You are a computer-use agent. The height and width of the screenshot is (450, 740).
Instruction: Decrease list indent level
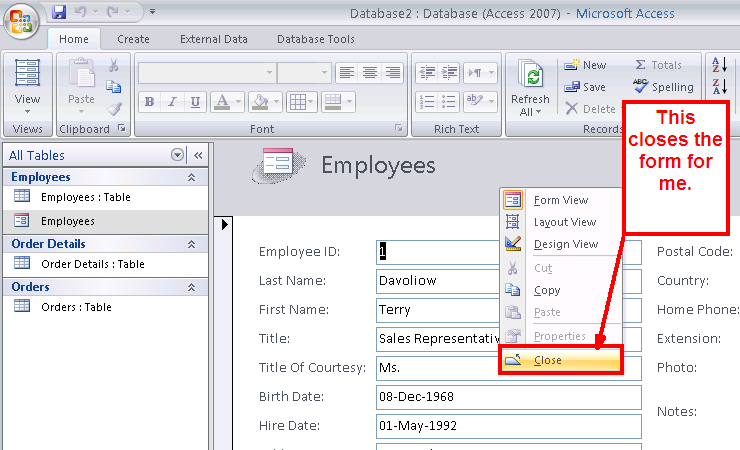tap(428, 73)
